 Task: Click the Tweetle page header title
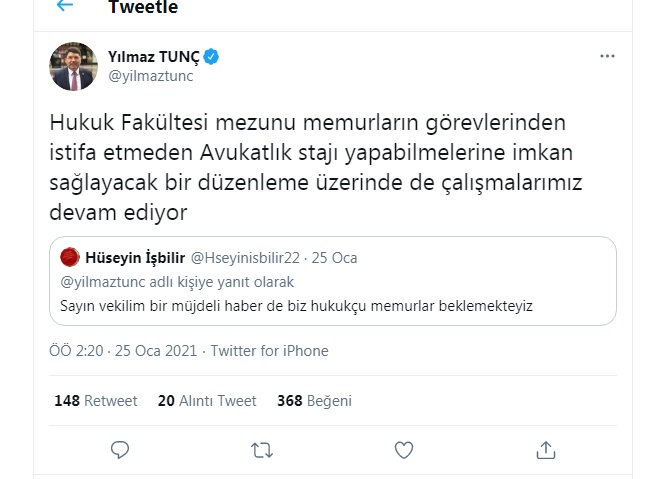[143, 7]
